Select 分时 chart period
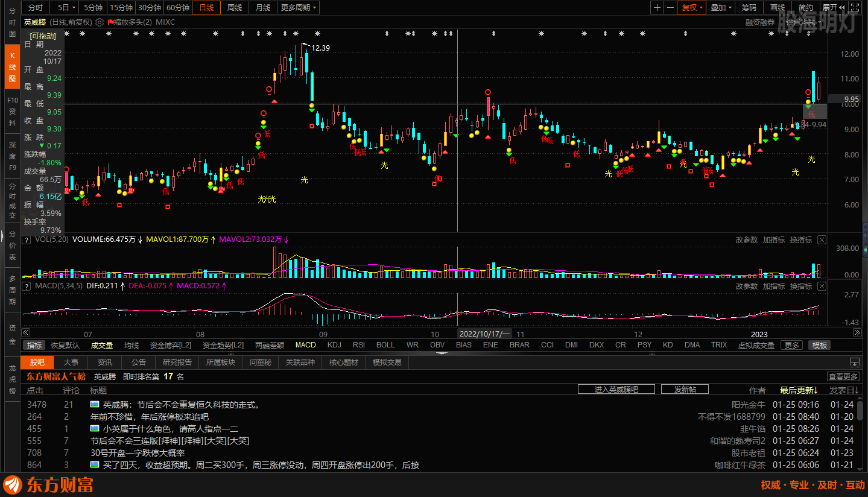The height and width of the screenshot is (497, 868). [36, 7]
